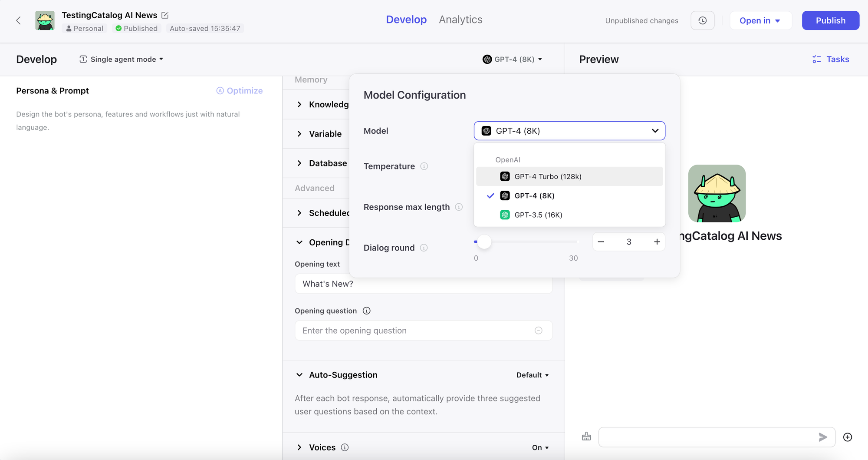The image size is (868, 460).
Task: Open the Auto-Suggestion Default dropdown
Action: [533, 375]
